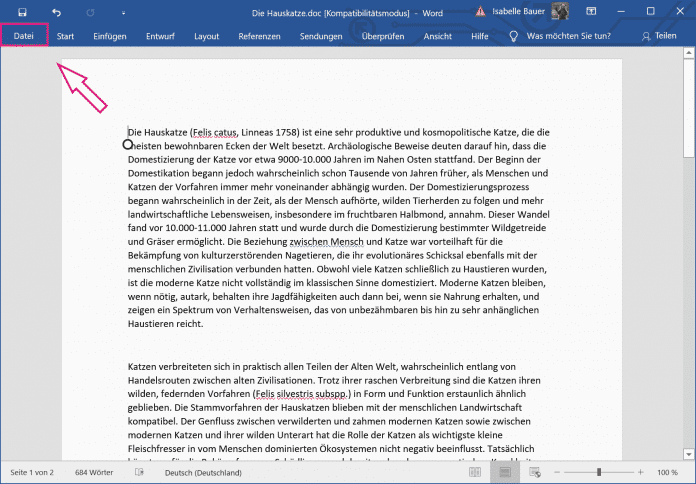Undo the last action
696x484 pixels.
(x=57, y=11)
